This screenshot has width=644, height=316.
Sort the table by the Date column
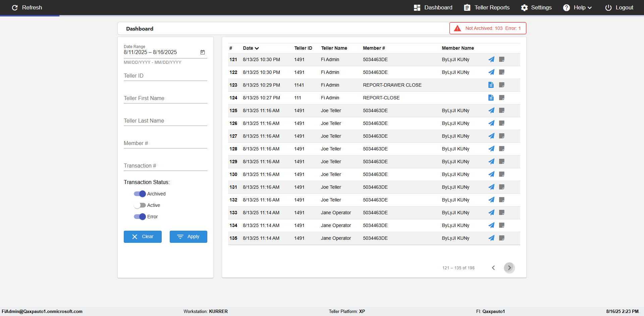tap(251, 48)
